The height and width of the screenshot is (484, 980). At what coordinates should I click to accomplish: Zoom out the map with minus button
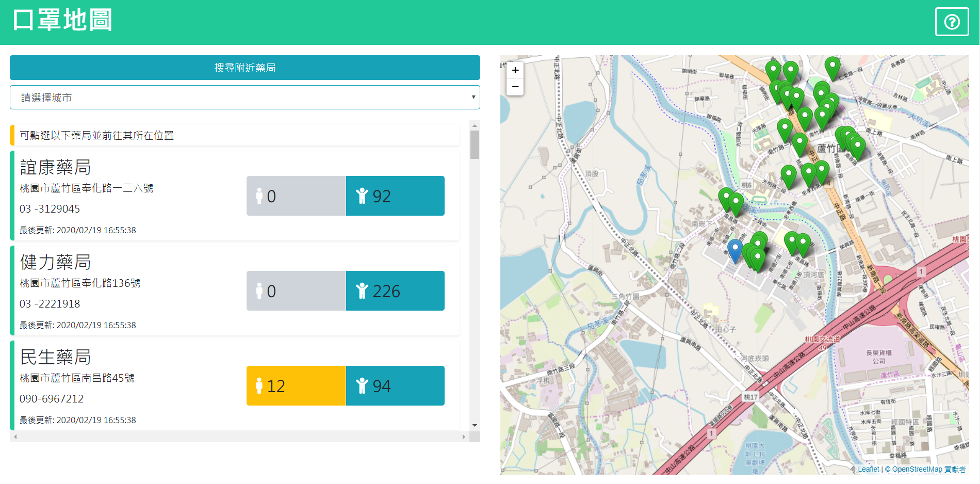pos(515,87)
